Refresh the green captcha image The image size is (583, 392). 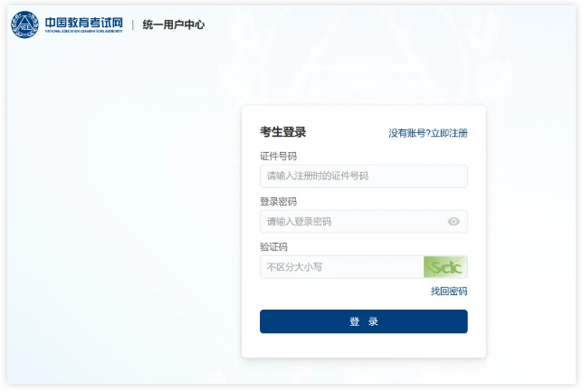click(445, 267)
